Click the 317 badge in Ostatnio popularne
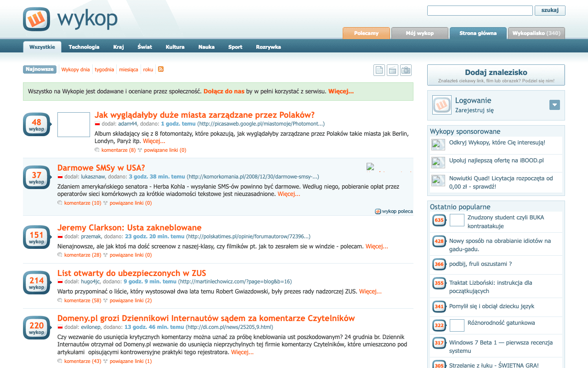 [x=439, y=343]
